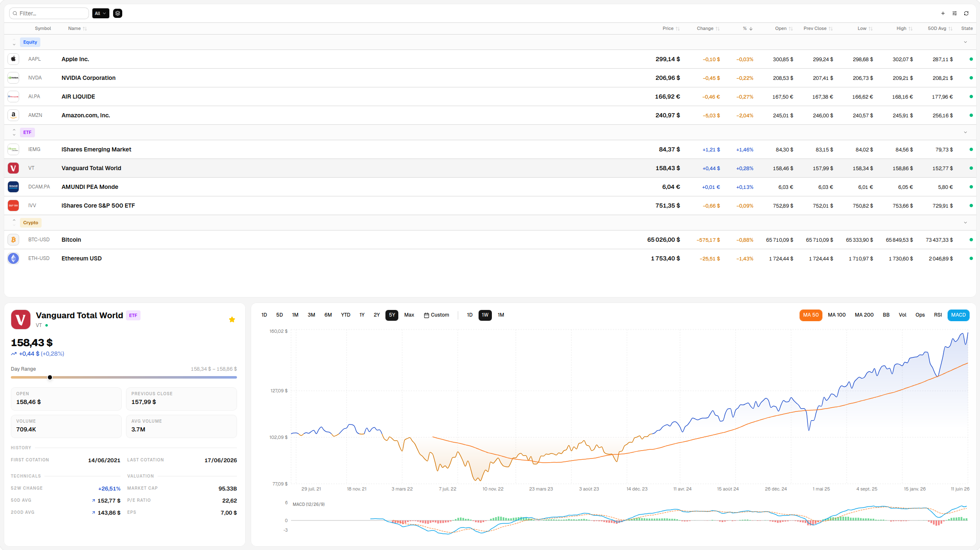Image resolution: width=980 pixels, height=550 pixels.
Task: Select the 1D candle interval
Action: pos(469,315)
